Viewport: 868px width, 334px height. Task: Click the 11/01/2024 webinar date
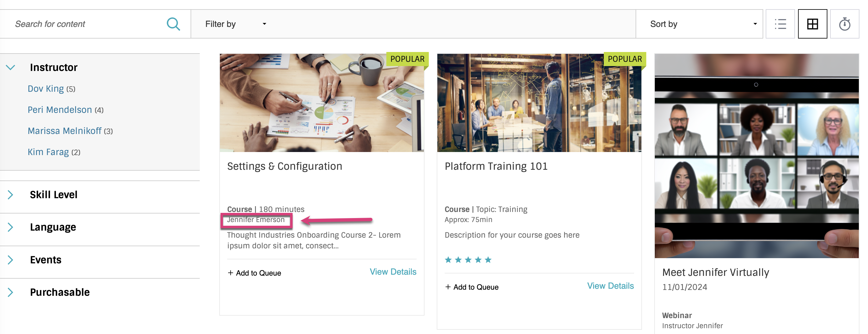pyautogui.click(x=684, y=287)
